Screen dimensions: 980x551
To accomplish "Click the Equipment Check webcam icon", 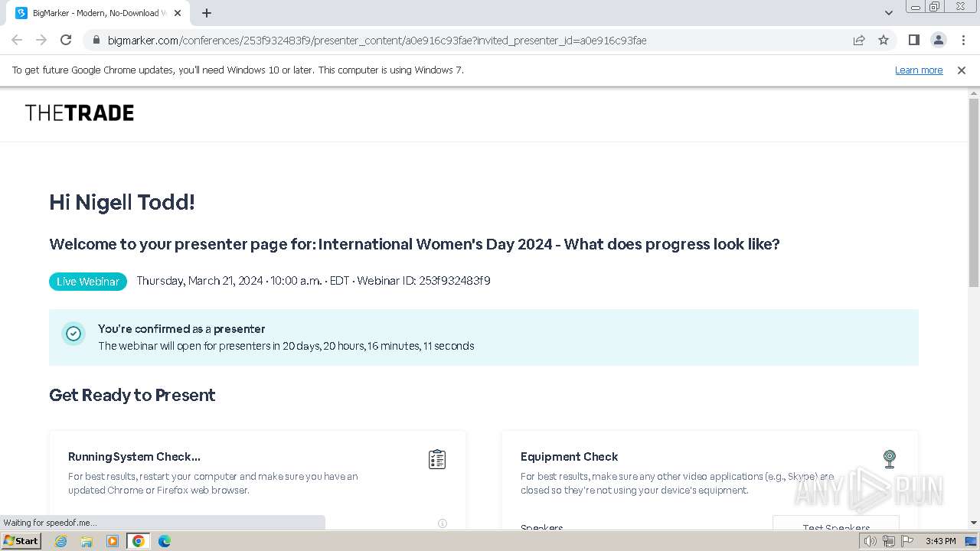I will (x=890, y=458).
